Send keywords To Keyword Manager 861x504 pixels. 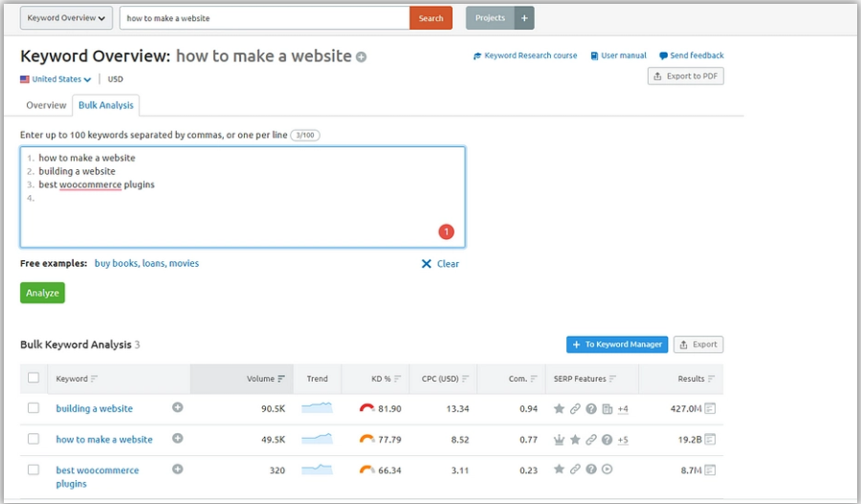pyautogui.click(x=617, y=344)
